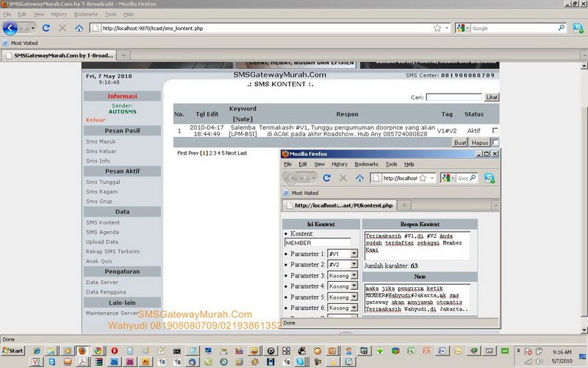The height and width of the screenshot is (368, 588).
Task: Click the Kontent field containing MEMBER
Action: coord(318,243)
